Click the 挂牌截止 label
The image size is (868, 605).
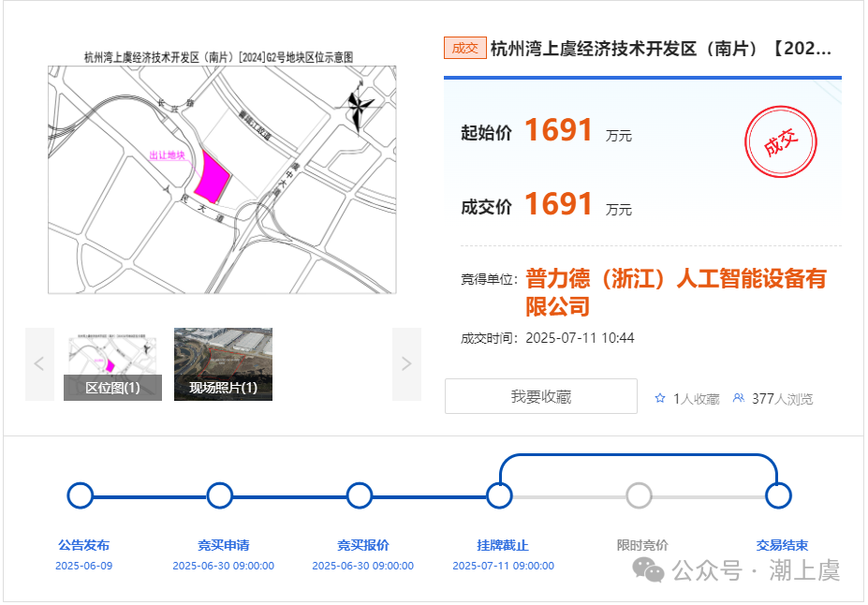pyautogui.click(x=503, y=545)
